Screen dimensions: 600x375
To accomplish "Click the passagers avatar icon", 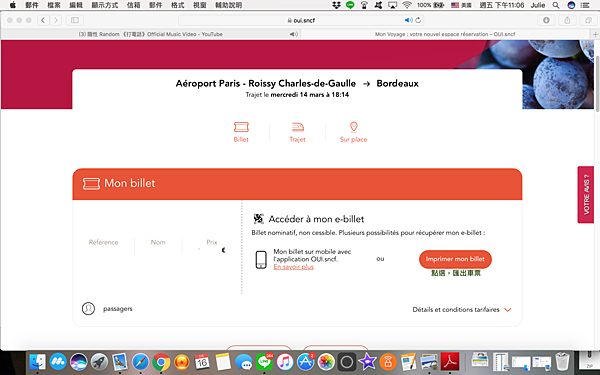I will (x=88, y=308).
